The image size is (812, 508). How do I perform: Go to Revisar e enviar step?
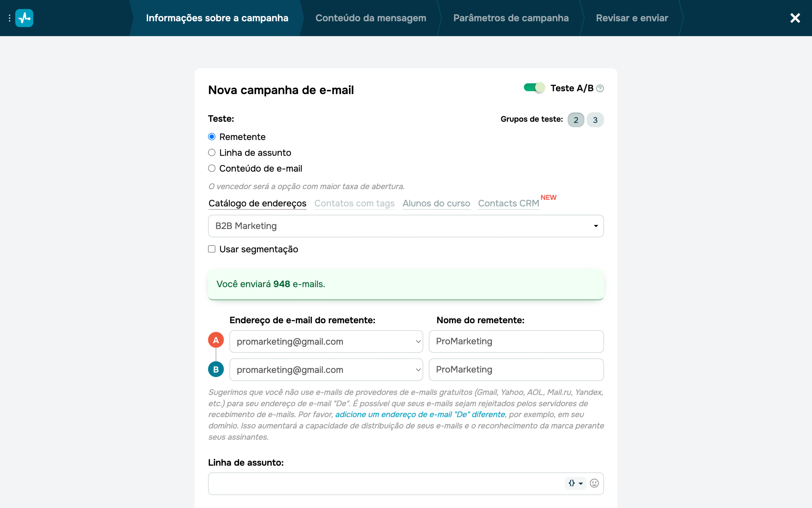tap(632, 18)
